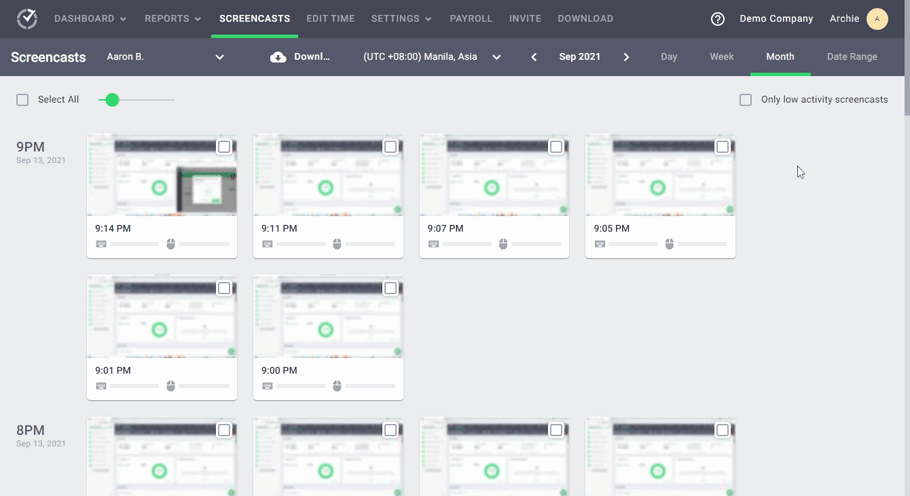This screenshot has width=910, height=496.
Task: Open the help question mark icon
Action: coord(717,19)
